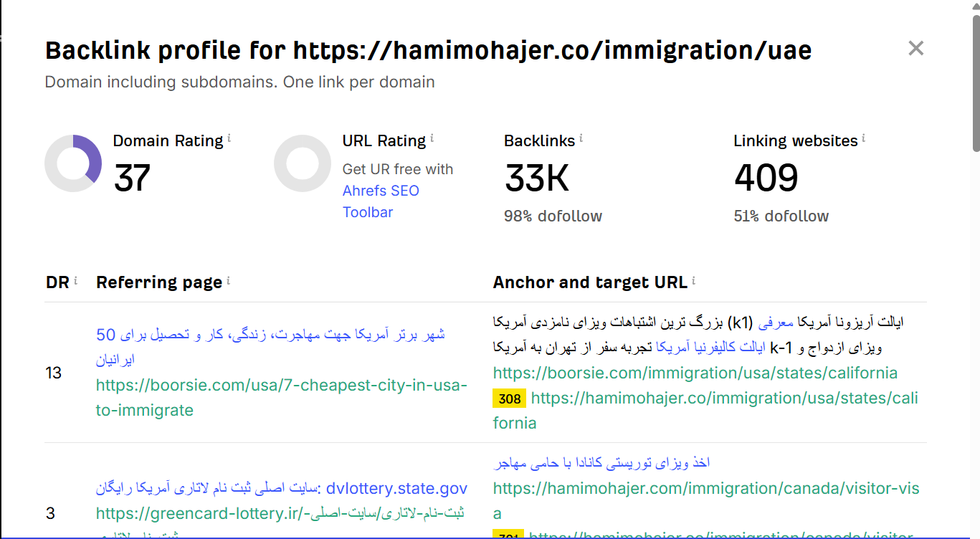Close the Backlink profile dialog

click(915, 49)
